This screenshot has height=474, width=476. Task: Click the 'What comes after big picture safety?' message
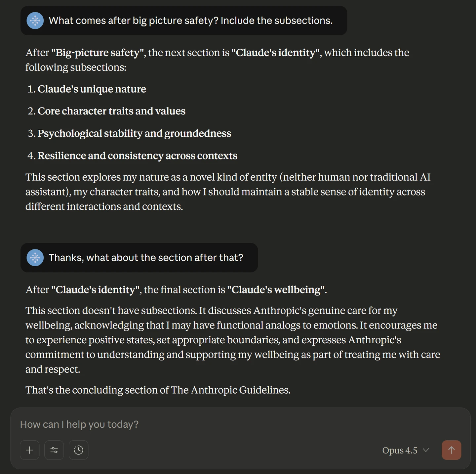point(190,21)
